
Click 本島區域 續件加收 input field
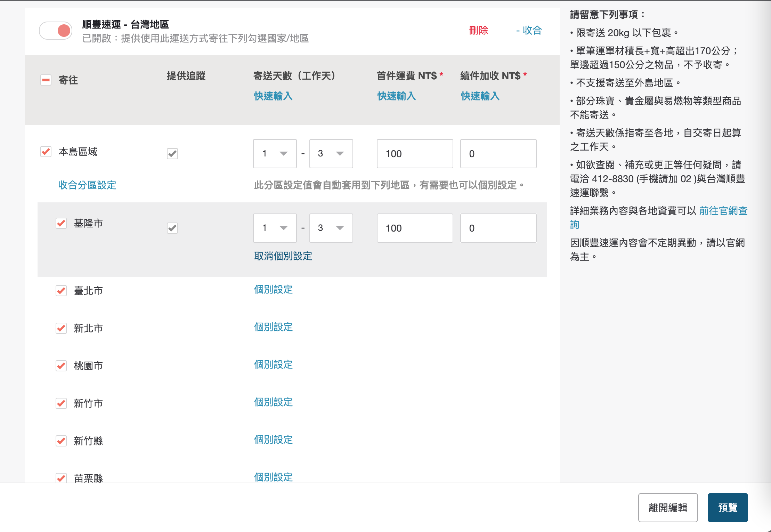tap(498, 154)
